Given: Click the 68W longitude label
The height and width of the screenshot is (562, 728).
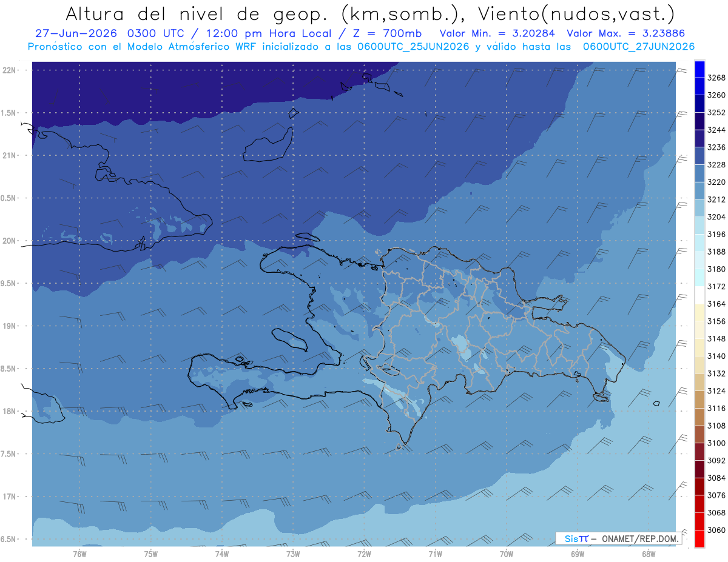Looking at the screenshot, I should 649,554.
